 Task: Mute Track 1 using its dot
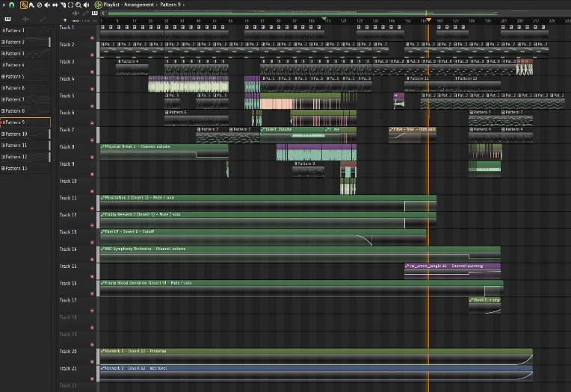tap(92, 38)
